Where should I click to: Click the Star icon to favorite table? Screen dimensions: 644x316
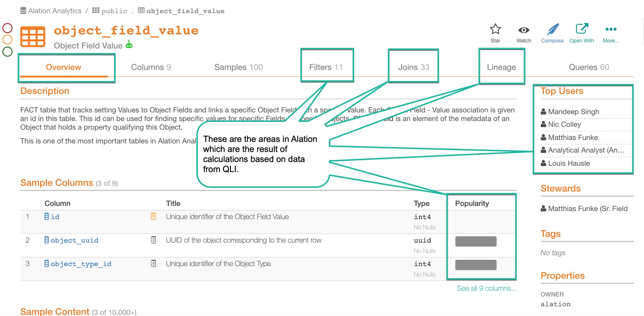click(495, 29)
